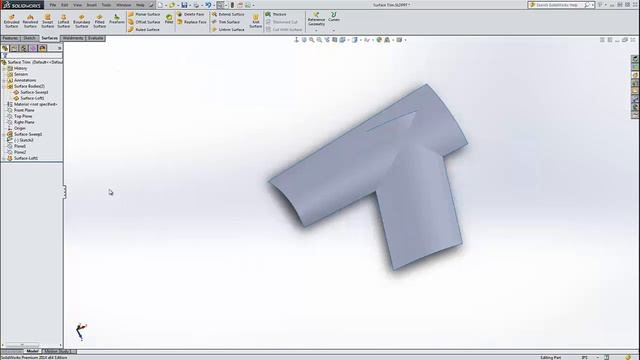
Task: Click the Print icon
Action: (x=196, y=5)
